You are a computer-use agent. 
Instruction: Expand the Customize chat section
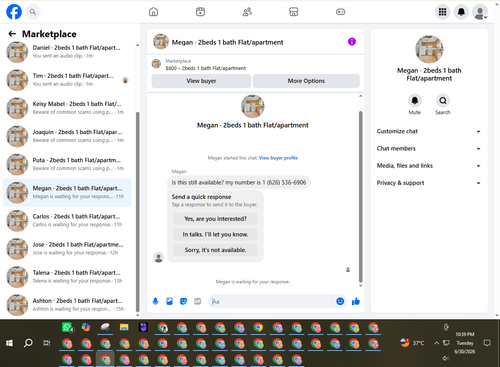coord(429,131)
